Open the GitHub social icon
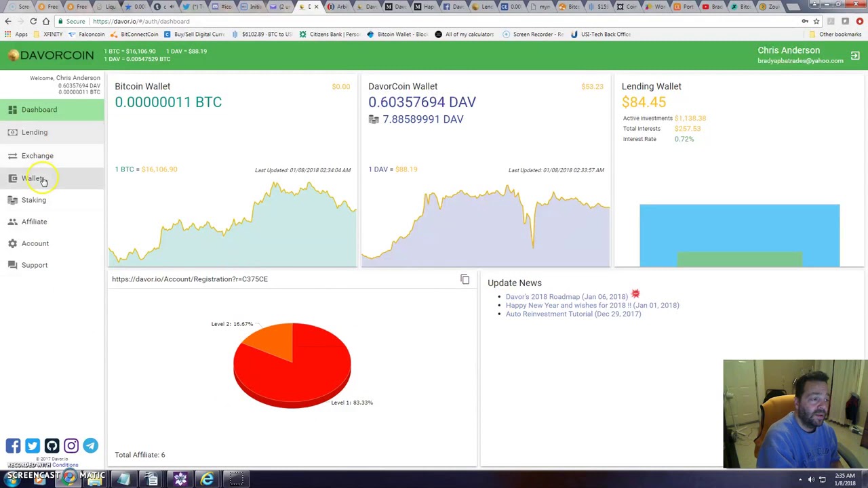This screenshot has height=488, width=868. coord(52,445)
